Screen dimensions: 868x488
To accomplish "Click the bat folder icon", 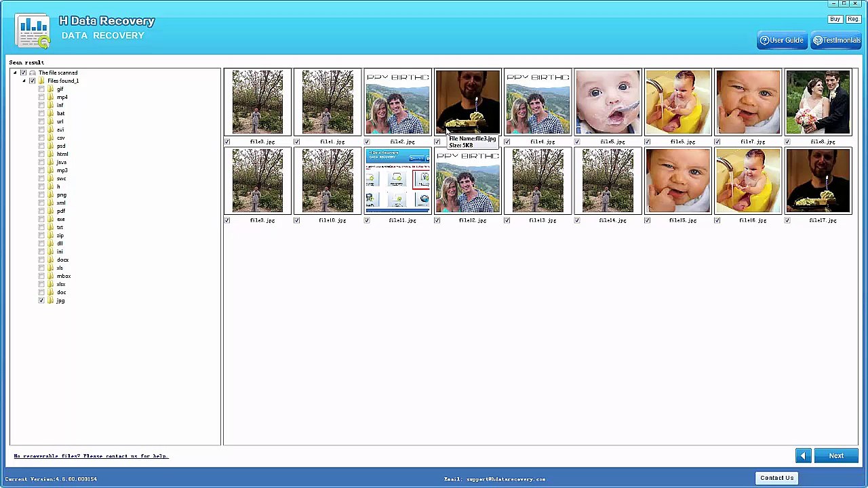I will click(50, 113).
